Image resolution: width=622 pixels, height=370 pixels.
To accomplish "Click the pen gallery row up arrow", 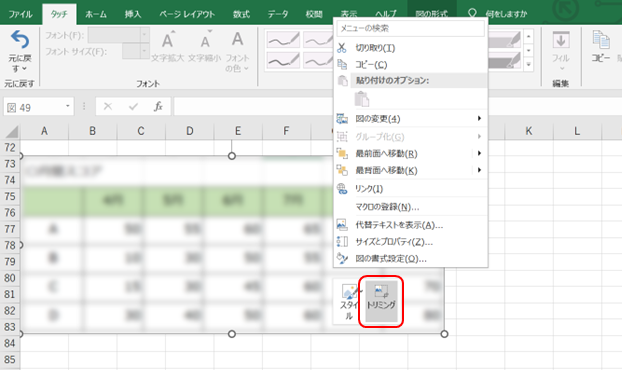I will [528, 36].
